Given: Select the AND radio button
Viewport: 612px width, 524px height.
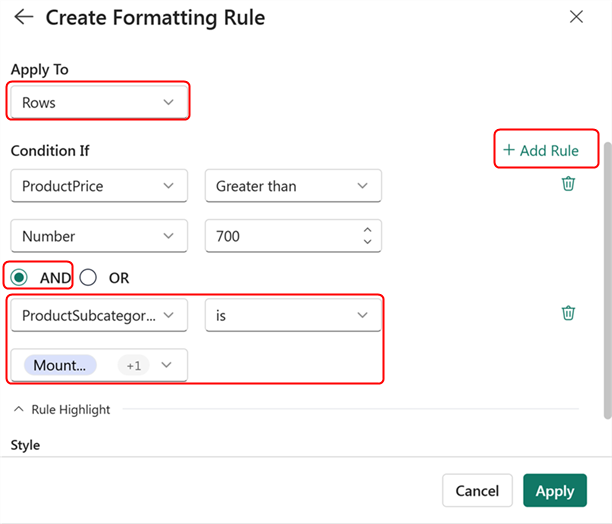Looking at the screenshot, I should [x=19, y=277].
